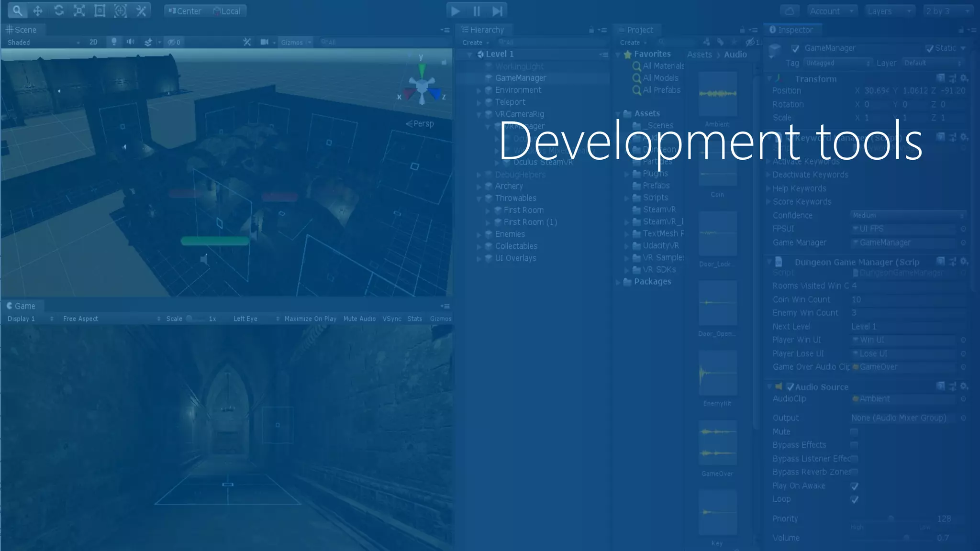Toggle scene lighting bulb icon
980x551 pixels.
[x=114, y=42]
